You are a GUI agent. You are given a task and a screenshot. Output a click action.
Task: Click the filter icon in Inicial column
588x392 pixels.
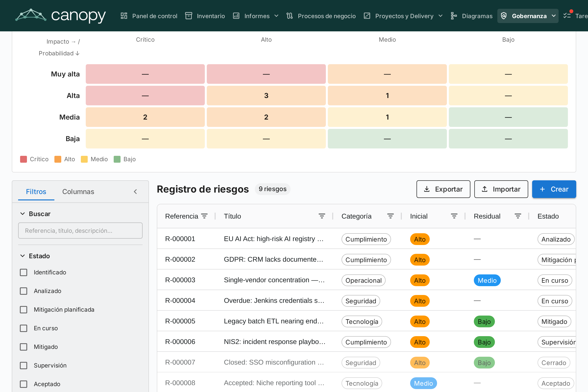[x=454, y=216]
